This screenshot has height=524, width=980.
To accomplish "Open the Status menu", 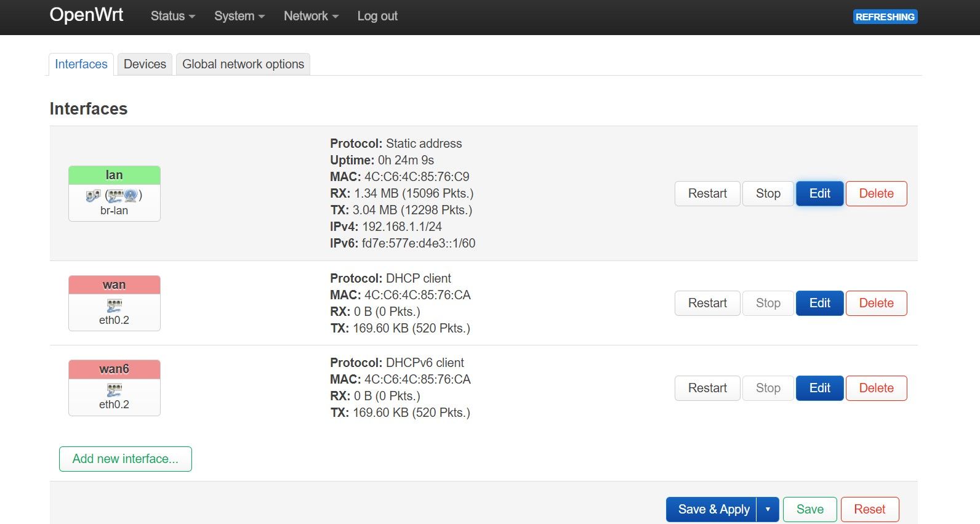I will [x=172, y=16].
